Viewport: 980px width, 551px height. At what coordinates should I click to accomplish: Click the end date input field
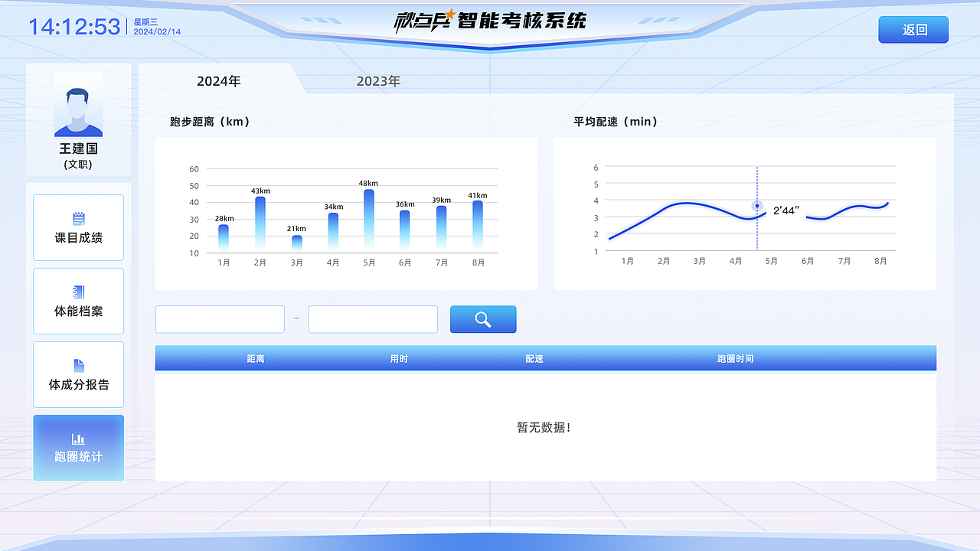click(373, 319)
